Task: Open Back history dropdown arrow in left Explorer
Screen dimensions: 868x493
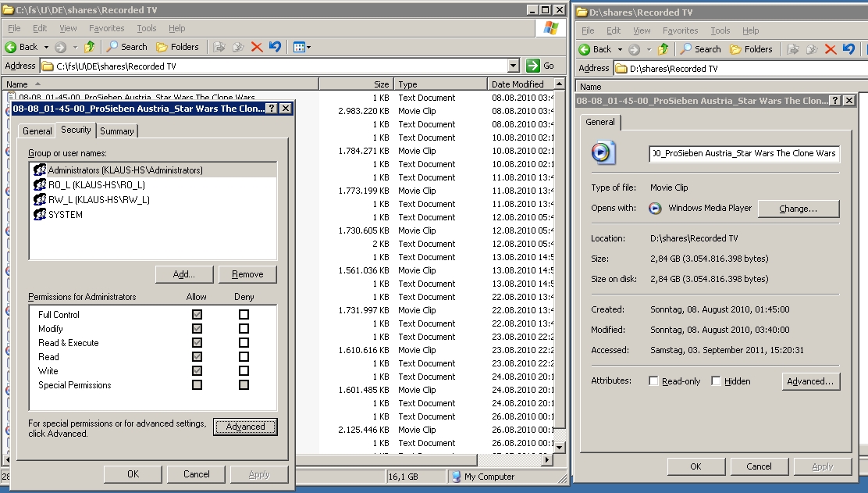Action: (x=46, y=48)
